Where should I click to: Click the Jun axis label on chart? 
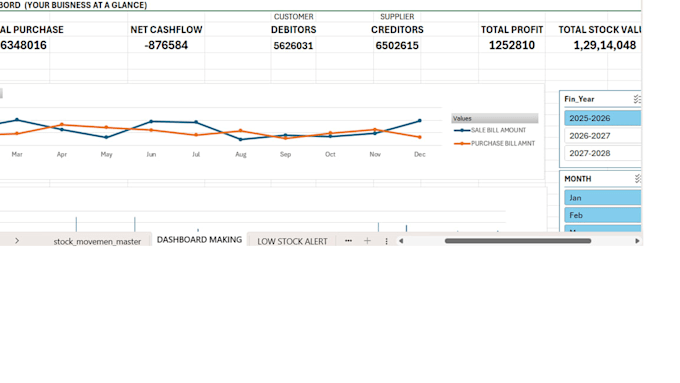(151, 154)
